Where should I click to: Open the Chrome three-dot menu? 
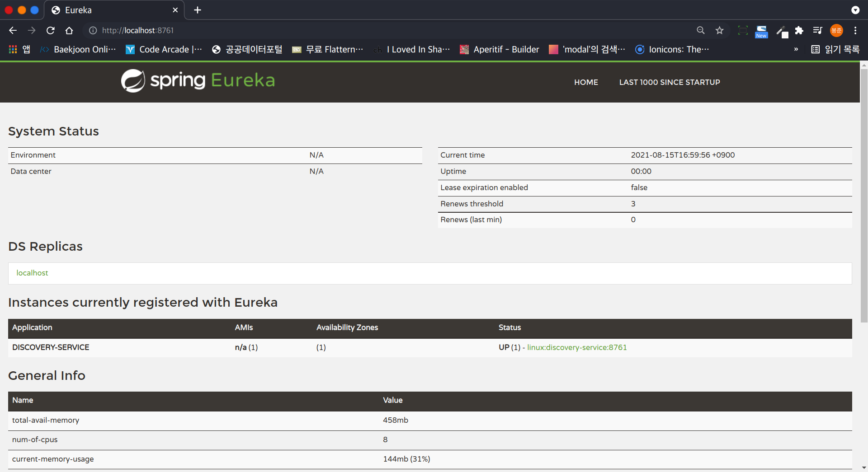(x=855, y=30)
